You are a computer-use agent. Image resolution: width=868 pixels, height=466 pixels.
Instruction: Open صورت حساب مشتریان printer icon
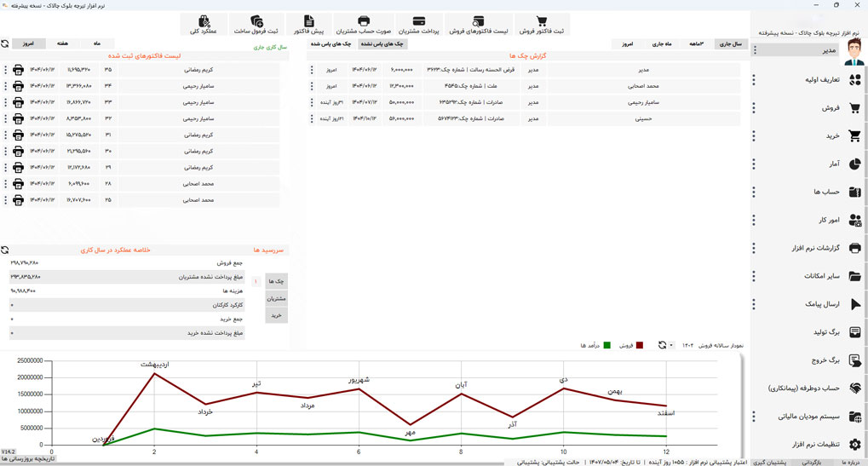pyautogui.click(x=364, y=21)
